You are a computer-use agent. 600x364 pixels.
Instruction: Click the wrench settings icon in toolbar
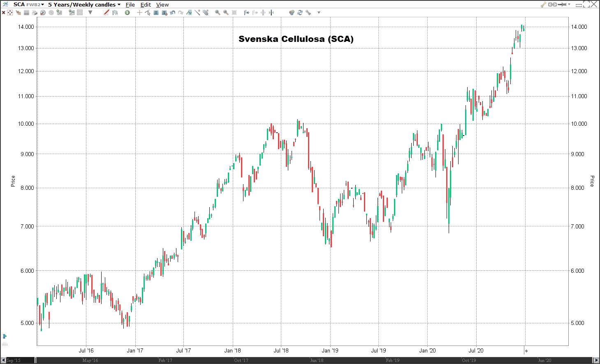[308, 13]
